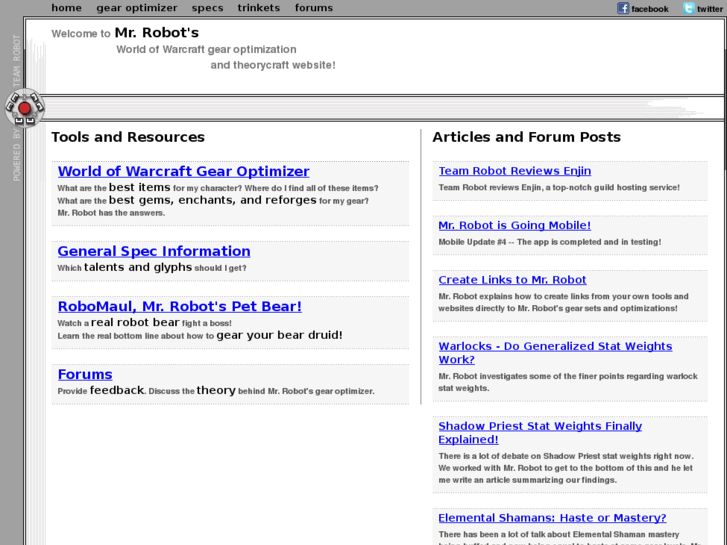Open the home menu item
This screenshot has height=545, width=727.
click(66, 8)
